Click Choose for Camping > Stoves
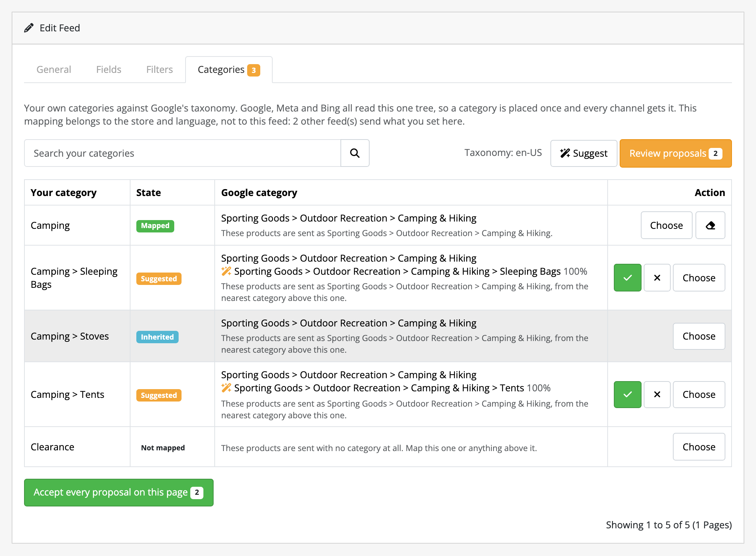Screen dimensions: 756x556 click(699, 336)
